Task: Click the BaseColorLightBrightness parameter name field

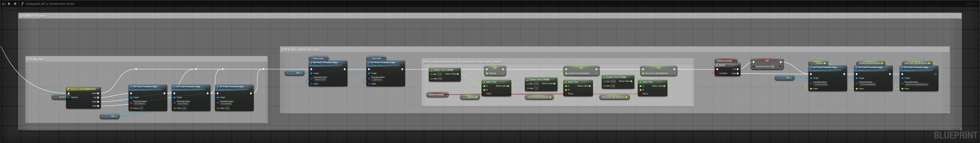Action: point(916,84)
